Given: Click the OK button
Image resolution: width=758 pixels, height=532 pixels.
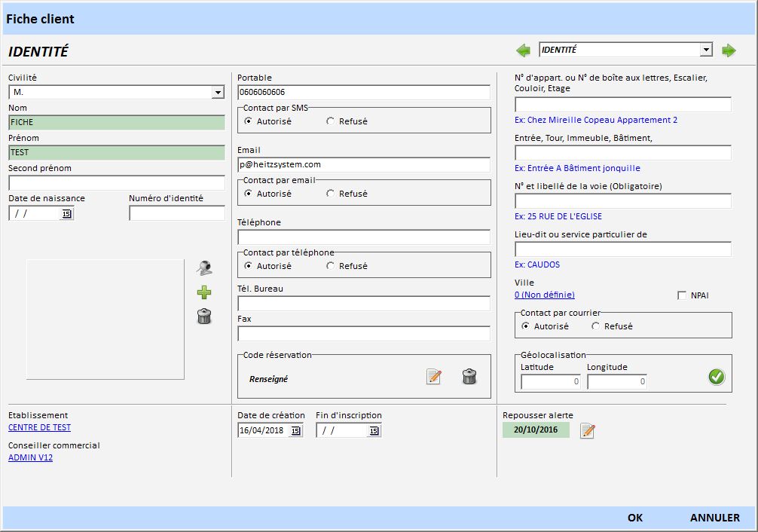Looking at the screenshot, I should (635, 518).
